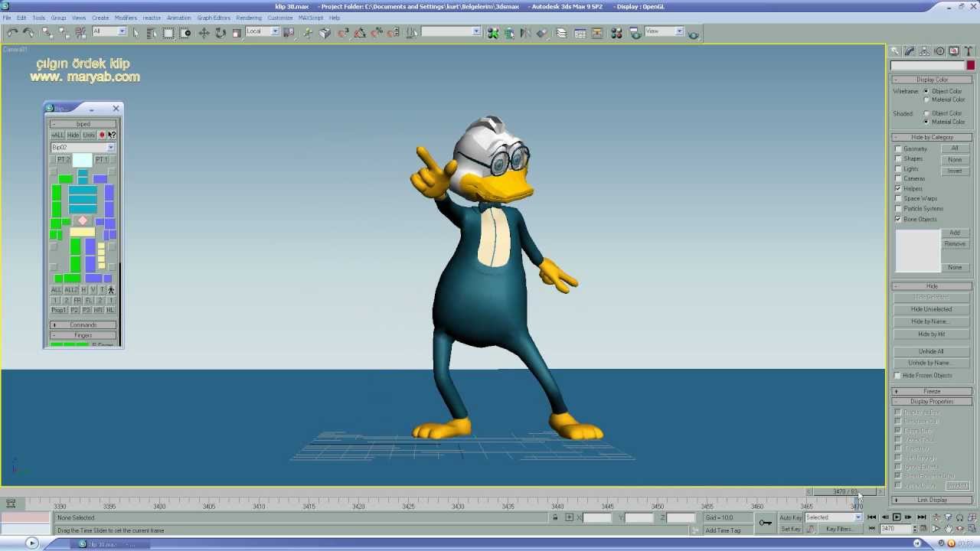The height and width of the screenshot is (551, 980).
Task: Expand the Commands rollout in Biped panel
Action: point(83,324)
